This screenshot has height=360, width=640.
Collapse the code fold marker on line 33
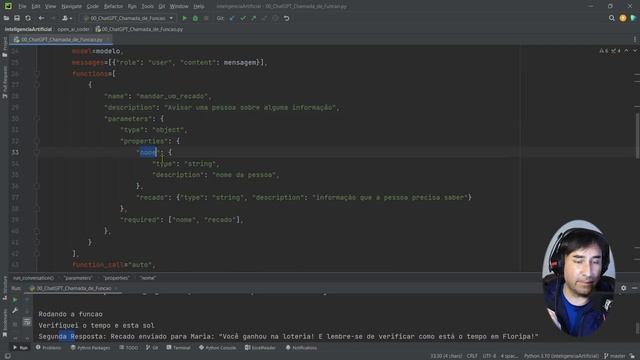pos(37,152)
